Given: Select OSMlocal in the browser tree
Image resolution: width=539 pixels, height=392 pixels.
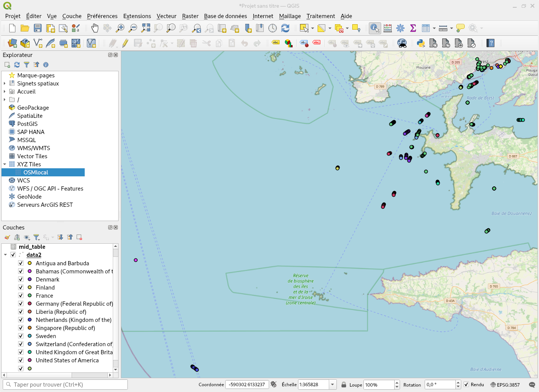Looking at the screenshot, I should (x=36, y=173).
